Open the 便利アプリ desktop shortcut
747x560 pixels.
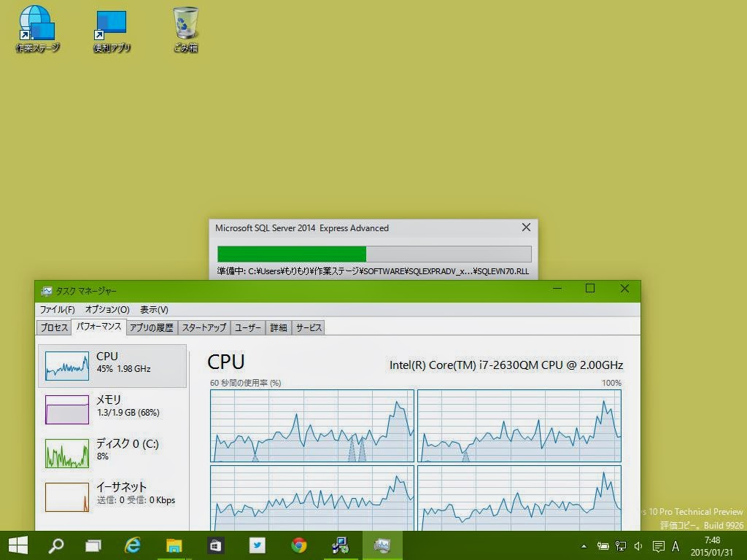[x=112, y=31]
